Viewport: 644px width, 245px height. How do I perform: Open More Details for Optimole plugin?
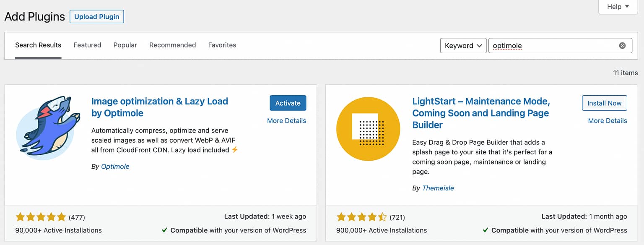[287, 121]
